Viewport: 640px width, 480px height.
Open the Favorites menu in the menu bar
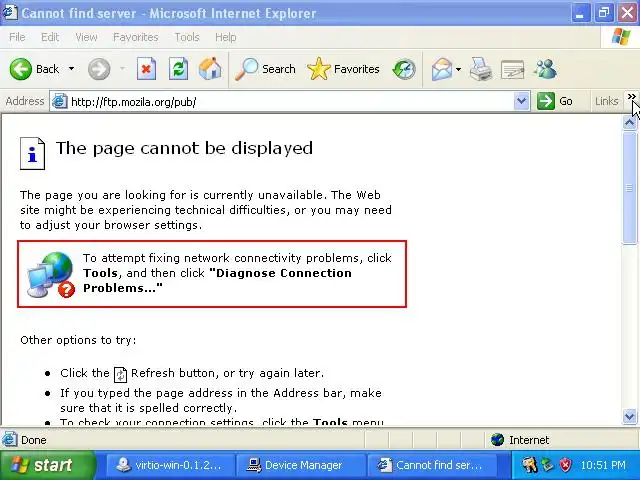(x=136, y=37)
